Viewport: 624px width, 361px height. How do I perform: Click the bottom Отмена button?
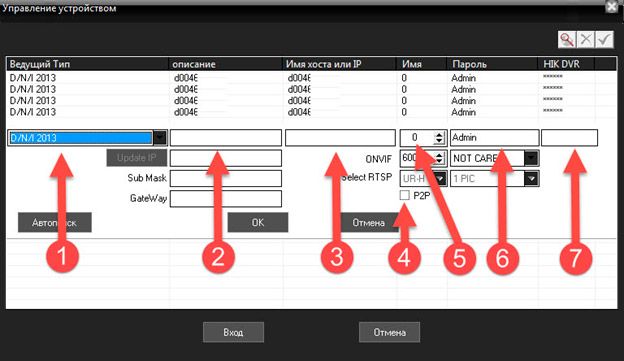389,332
